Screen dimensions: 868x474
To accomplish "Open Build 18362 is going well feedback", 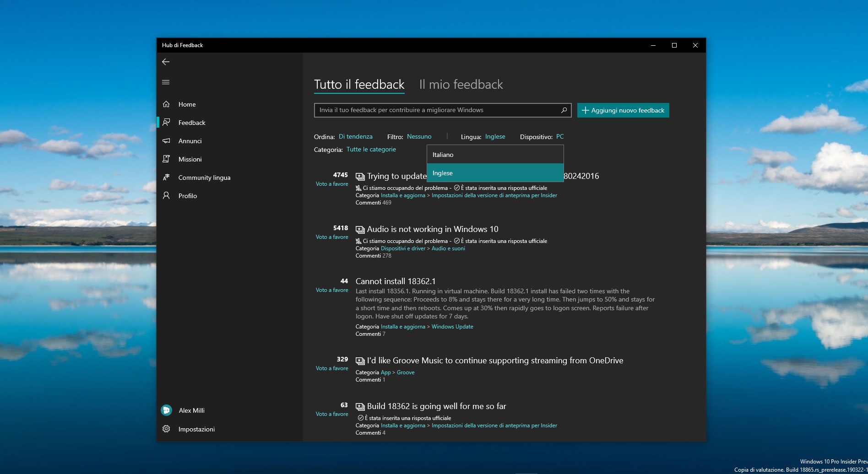I will (x=436, y=406).
